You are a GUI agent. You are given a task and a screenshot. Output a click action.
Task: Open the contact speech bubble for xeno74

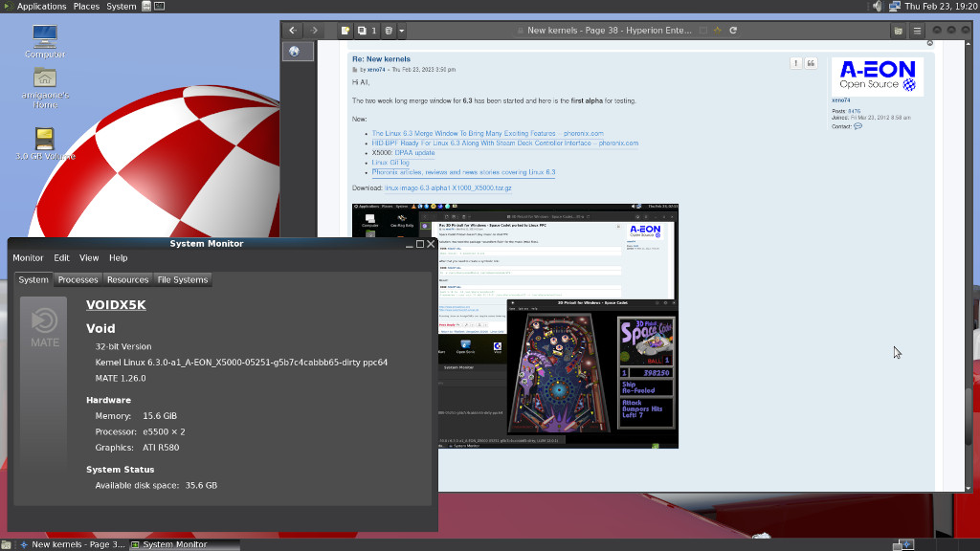point(858,126)
